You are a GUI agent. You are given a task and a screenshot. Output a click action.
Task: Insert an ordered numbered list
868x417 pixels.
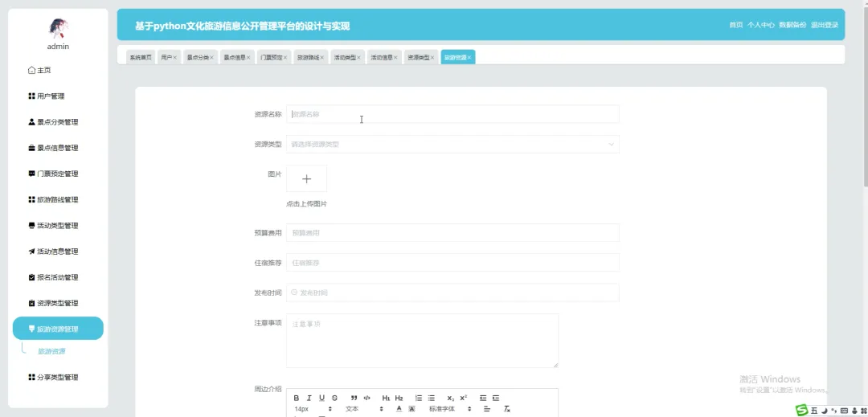[x=419, y=398]
